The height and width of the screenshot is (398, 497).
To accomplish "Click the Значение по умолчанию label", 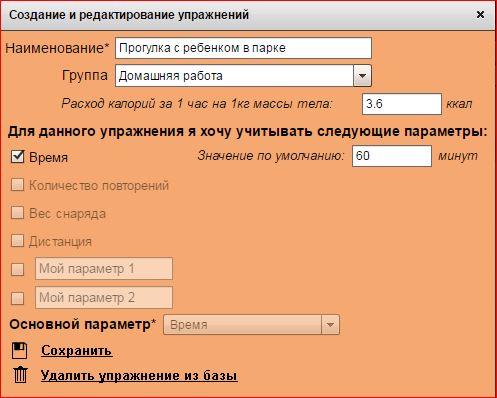I will pos(271,155).
